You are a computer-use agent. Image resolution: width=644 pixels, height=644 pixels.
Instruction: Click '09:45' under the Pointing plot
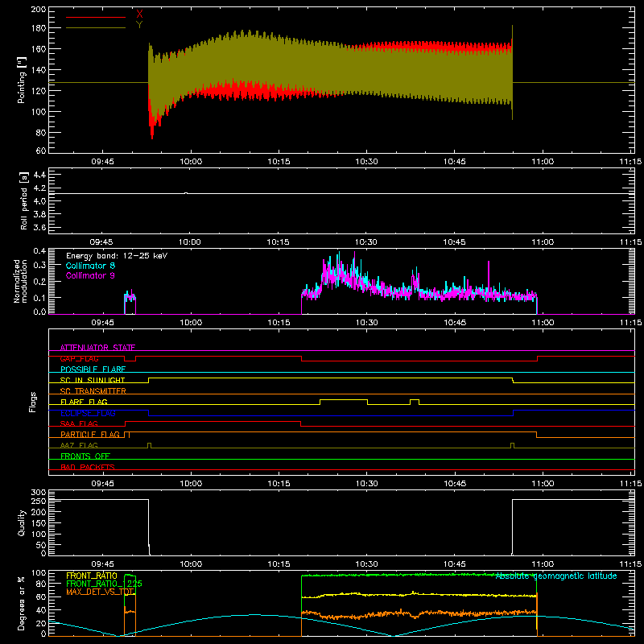(102, 162)
